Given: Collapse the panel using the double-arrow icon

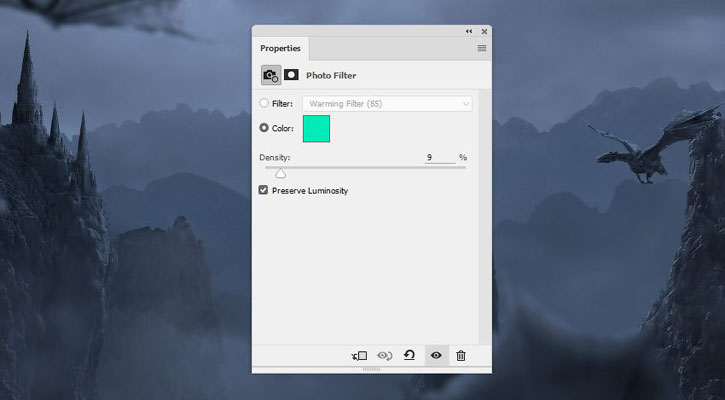Looking at the screenshot, I should pos(469,31).
